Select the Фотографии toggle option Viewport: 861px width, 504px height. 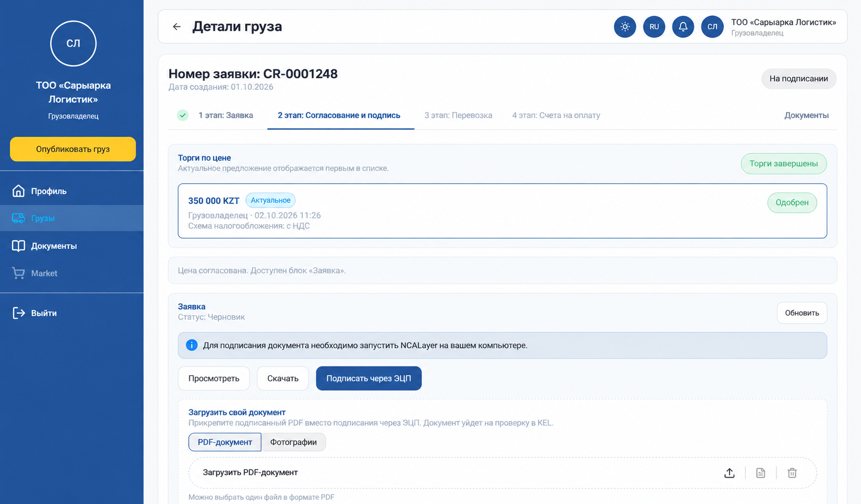(x=293, y=442)
